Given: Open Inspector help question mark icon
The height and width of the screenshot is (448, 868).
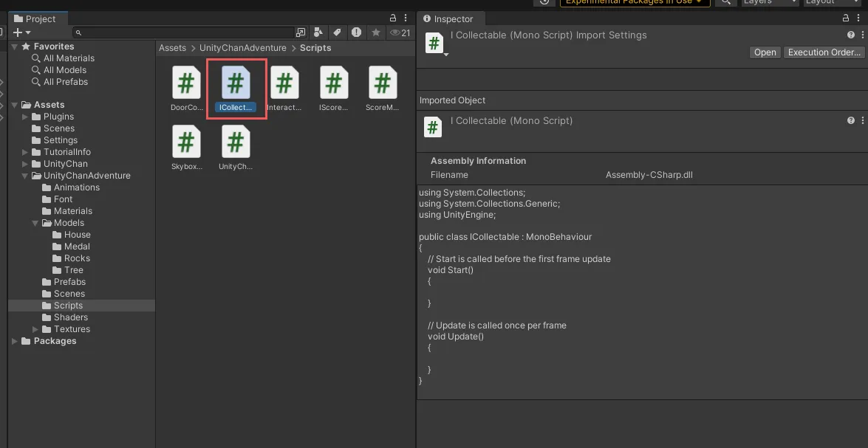Looking at the screenshot, I should (x=850, y=35).
